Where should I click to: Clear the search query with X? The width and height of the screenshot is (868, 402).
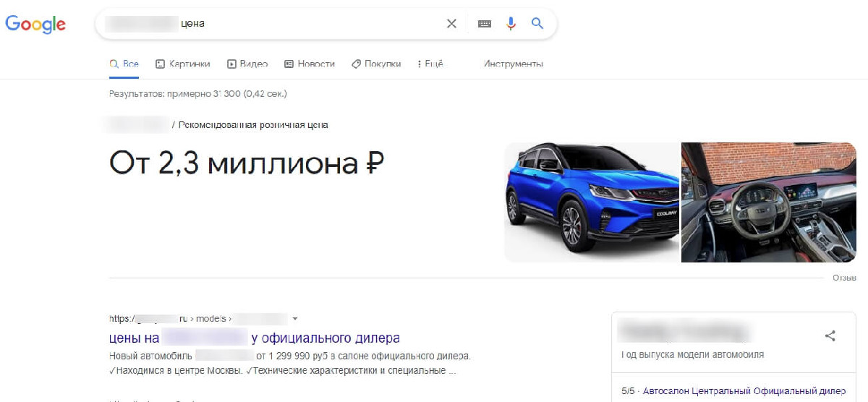(x=451, y=24)
